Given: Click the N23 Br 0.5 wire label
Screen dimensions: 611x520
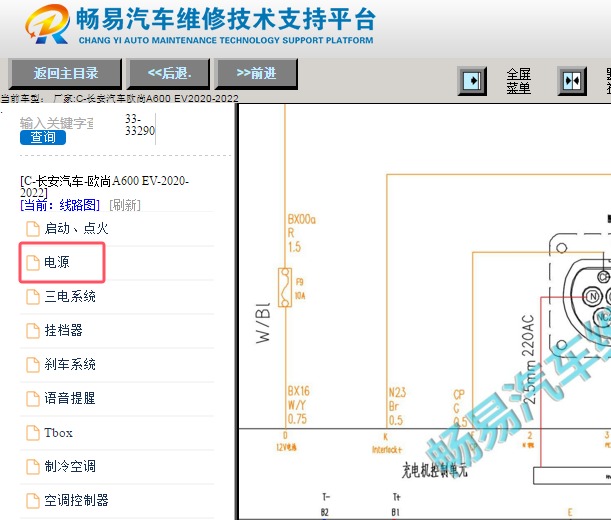Looking at the screenshot, I should pos(397,406).
